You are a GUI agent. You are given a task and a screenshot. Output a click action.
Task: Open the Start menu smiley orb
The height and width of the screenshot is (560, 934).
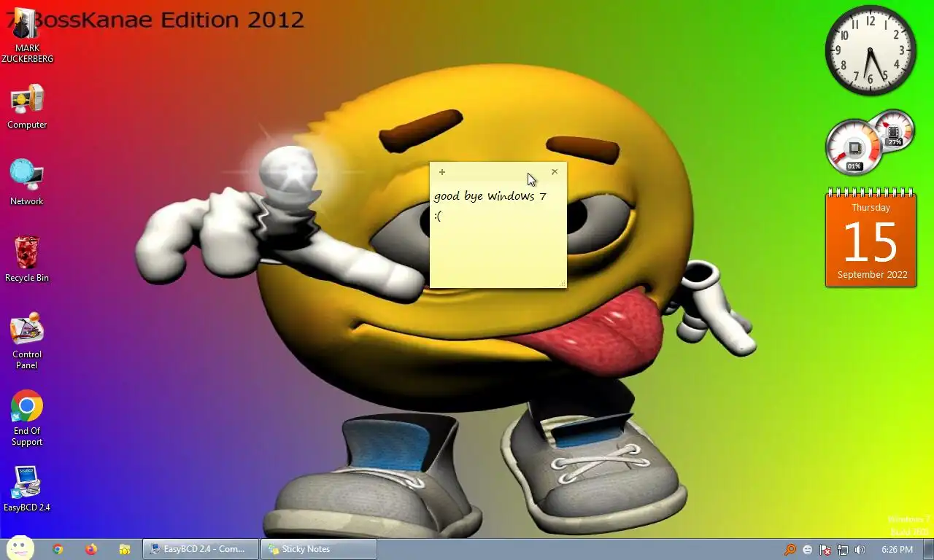(x=20, y=548)
